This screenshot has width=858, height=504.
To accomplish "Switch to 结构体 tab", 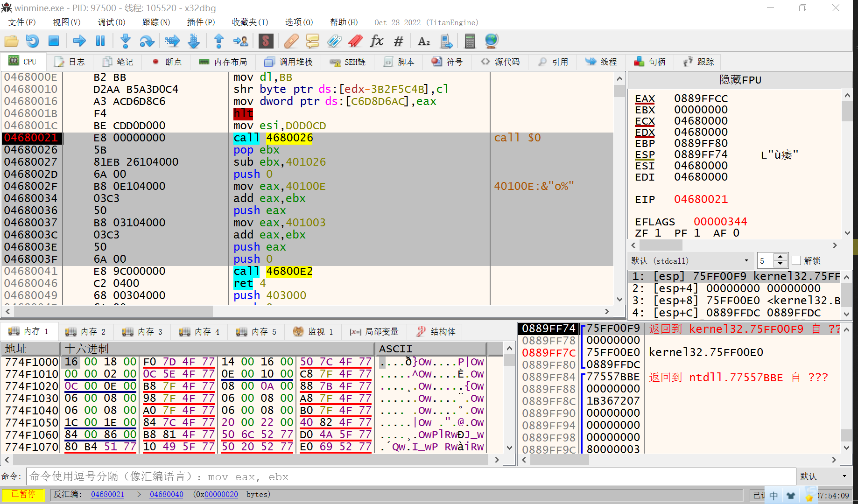I will click(x=436, y=331).
